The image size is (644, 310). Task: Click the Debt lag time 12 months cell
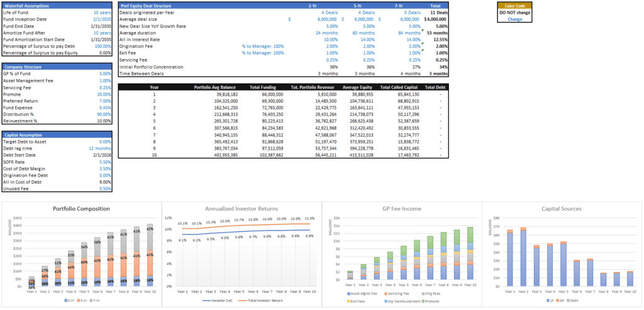100,148
